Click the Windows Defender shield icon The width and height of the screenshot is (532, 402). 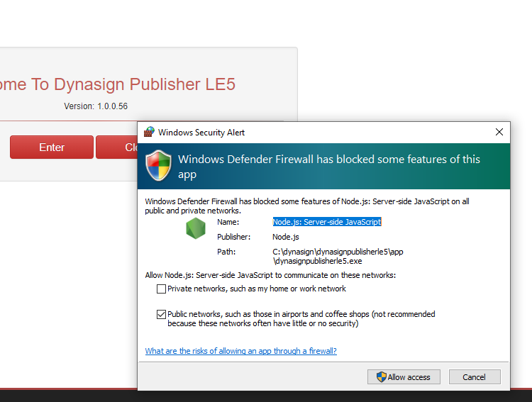tap(158, 165)
